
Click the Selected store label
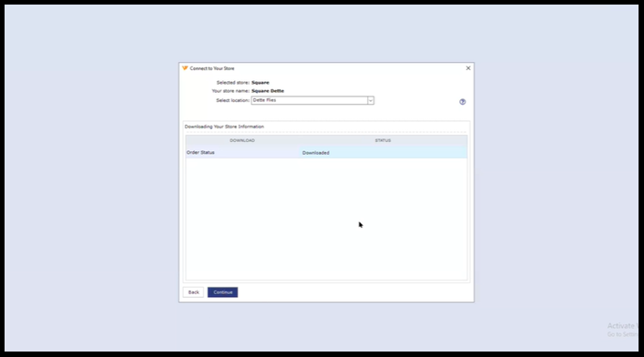tap(233, 83)
